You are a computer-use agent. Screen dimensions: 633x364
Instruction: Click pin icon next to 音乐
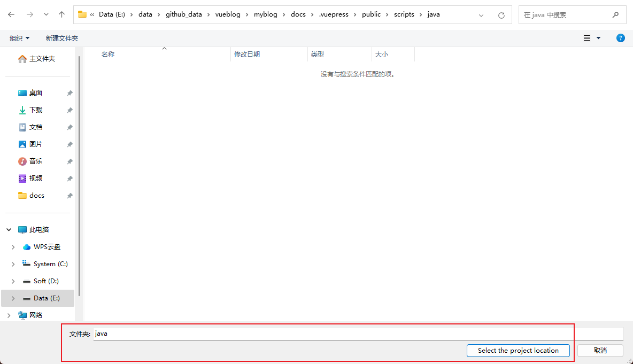pyautogui.click(x=70, y=161)
